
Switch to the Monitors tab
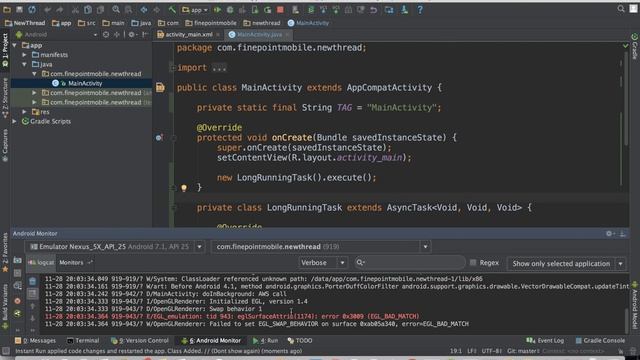click(71, 262)
